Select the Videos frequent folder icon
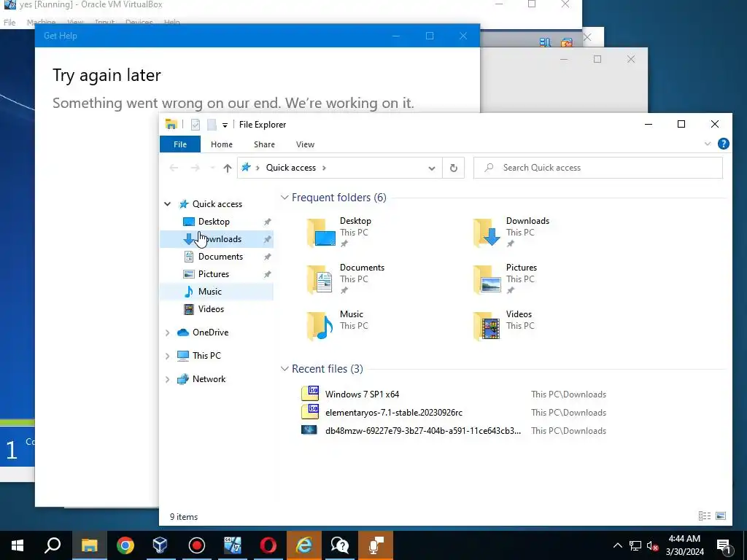Image resolution: width=747 pixels, height=560 pixels. (487, 326)
